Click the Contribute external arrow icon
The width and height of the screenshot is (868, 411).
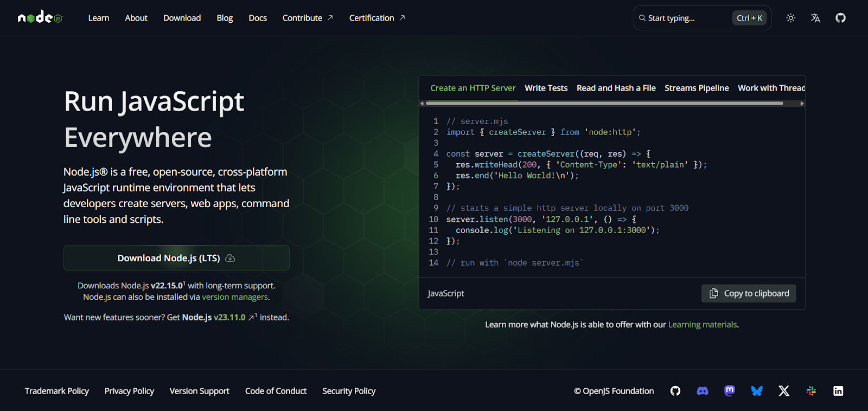(x=330, y=18)
